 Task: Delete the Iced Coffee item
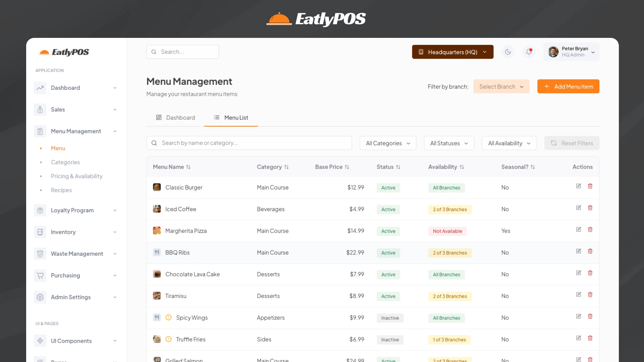click(x=590, y=208)
